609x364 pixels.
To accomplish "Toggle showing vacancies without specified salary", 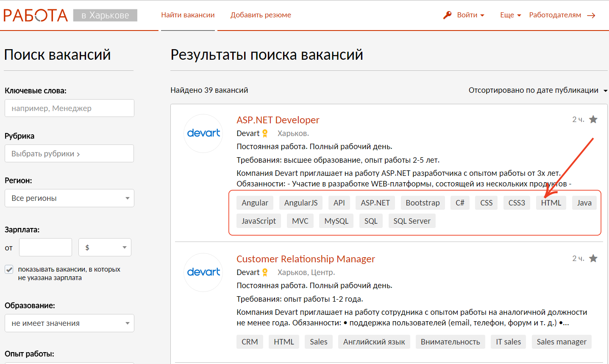I will 9,270.
